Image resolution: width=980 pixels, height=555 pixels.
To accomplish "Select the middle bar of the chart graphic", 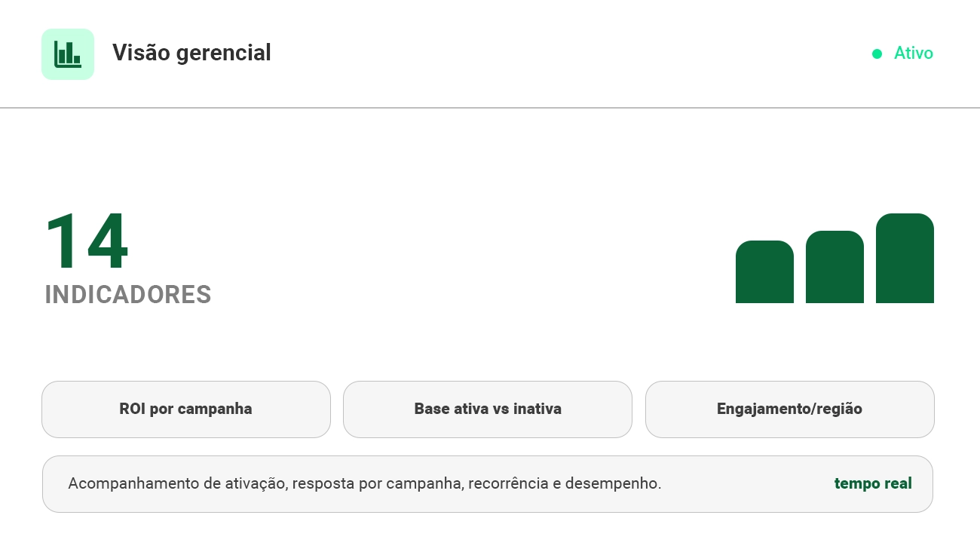I will [835, 267].
